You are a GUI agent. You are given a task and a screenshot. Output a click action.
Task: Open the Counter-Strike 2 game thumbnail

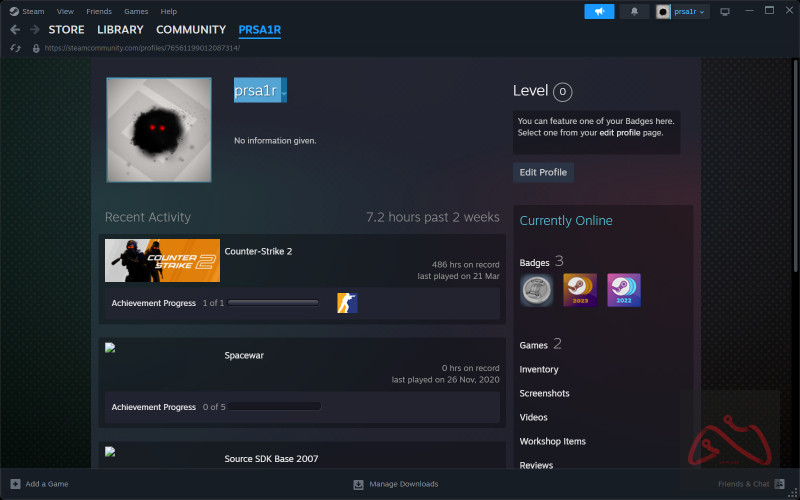(x=162, y=261)
